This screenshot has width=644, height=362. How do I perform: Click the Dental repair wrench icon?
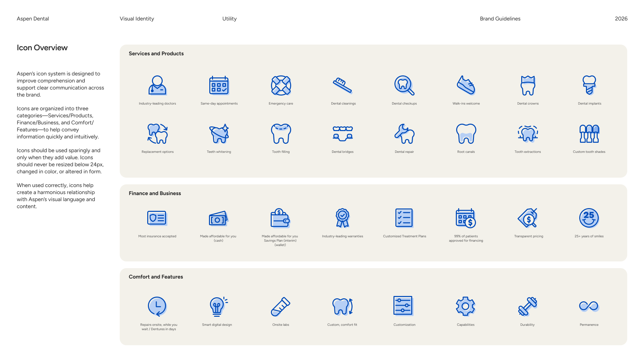point(404,134)
